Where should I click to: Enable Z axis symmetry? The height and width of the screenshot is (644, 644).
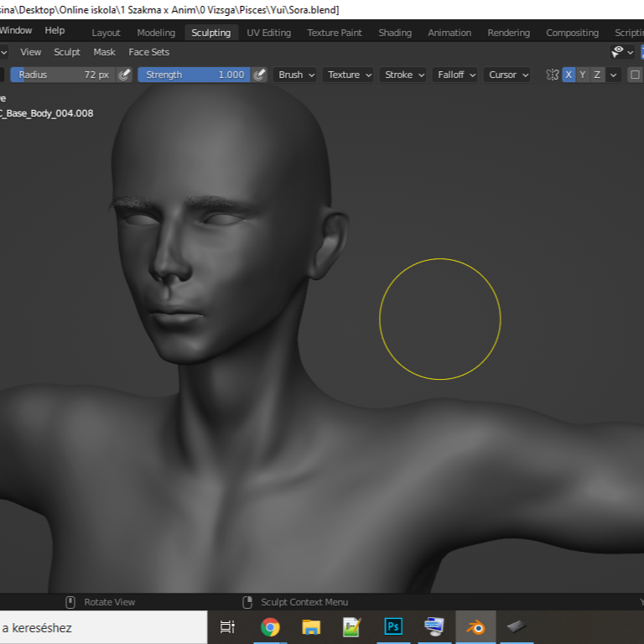(597, 75)
